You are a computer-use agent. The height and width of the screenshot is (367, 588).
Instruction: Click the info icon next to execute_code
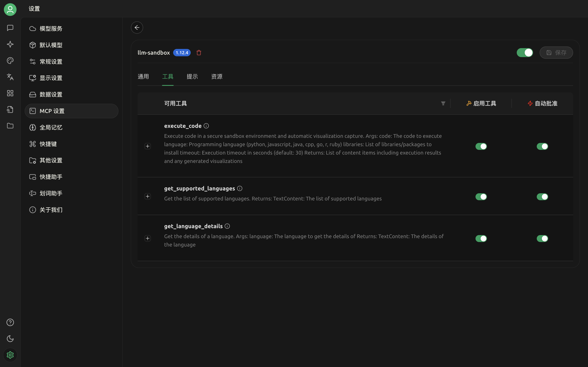[206, 126]
